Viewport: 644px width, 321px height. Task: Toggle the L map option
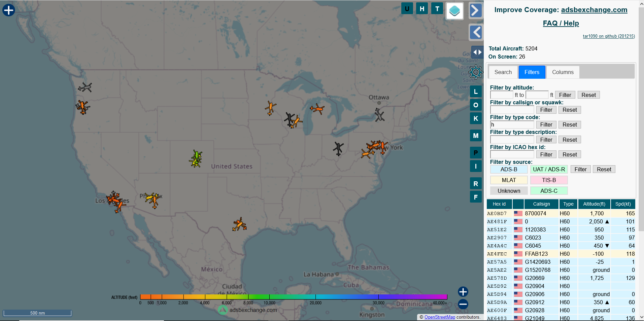(476, 92)
